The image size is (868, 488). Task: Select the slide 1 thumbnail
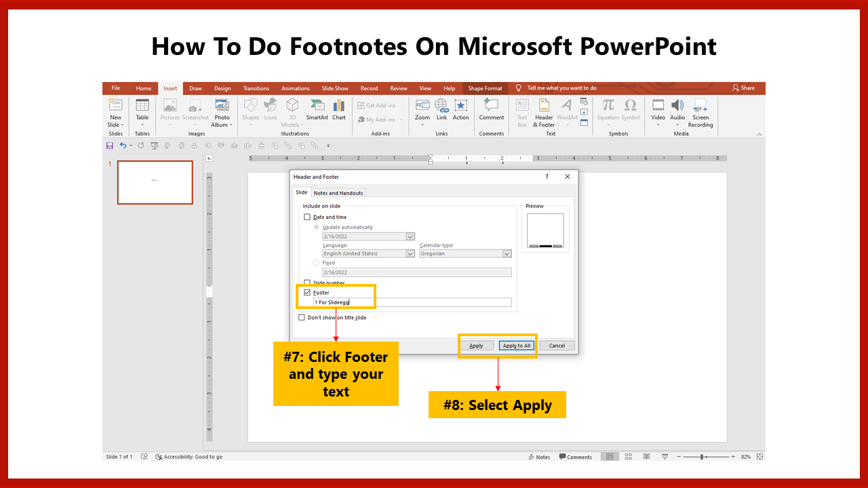click(x=155, y=182)
